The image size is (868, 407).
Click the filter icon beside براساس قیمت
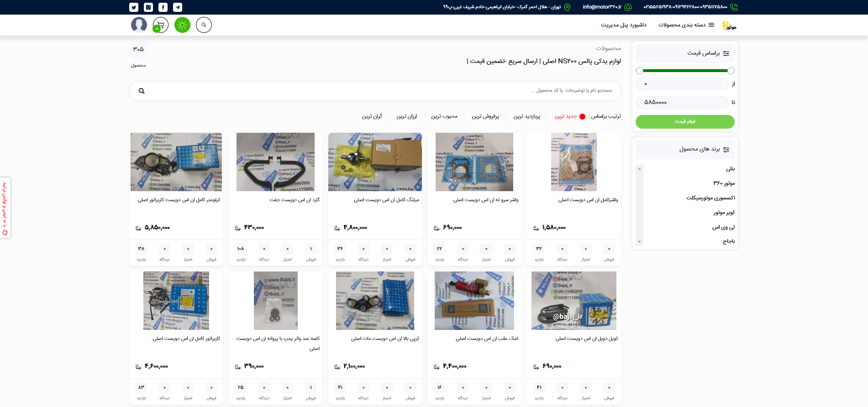click(726, 53)
